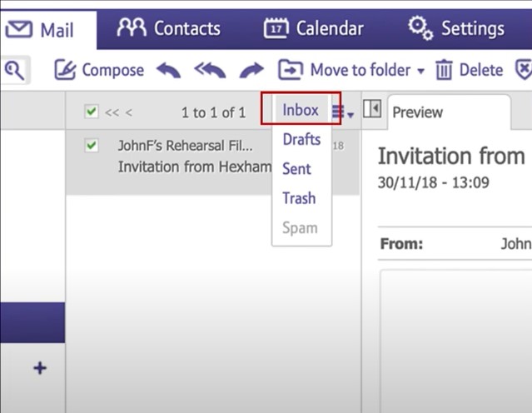Click the Compose label
This screenshot has width=532, height=413.
(x=113, y=70)
